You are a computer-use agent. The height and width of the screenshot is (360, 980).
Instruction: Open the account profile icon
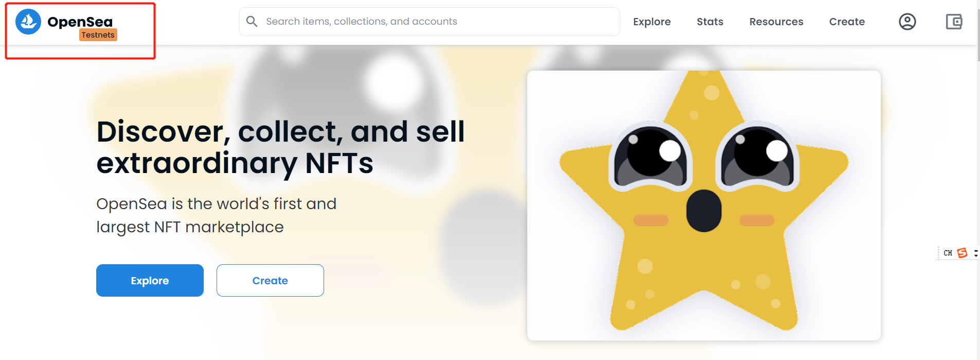(907, 22)
